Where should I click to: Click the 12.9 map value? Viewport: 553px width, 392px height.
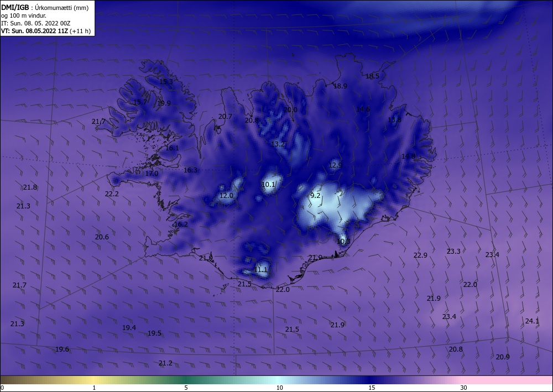(x=336, y=165)
